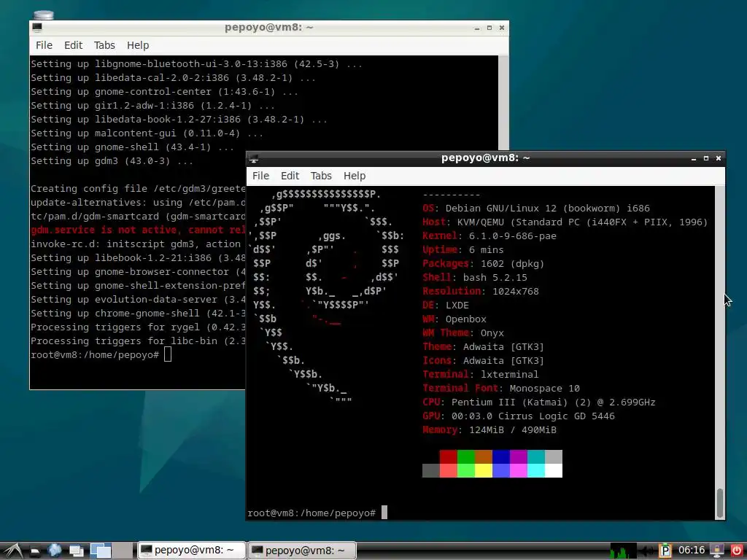Open the LXDE start menu icon

pos(12,551)
